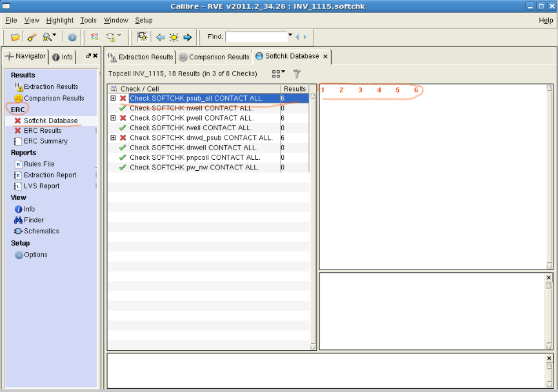
Task: Select result number 5
Action: (x=397, y=90)
